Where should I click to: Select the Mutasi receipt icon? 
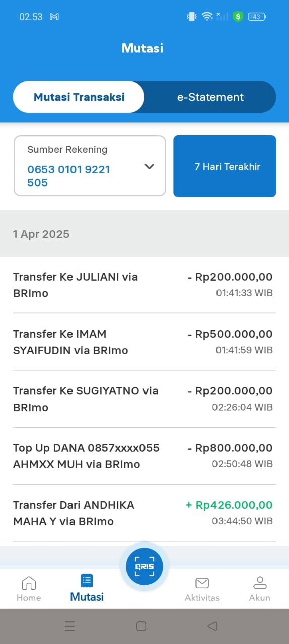point(87,581)
